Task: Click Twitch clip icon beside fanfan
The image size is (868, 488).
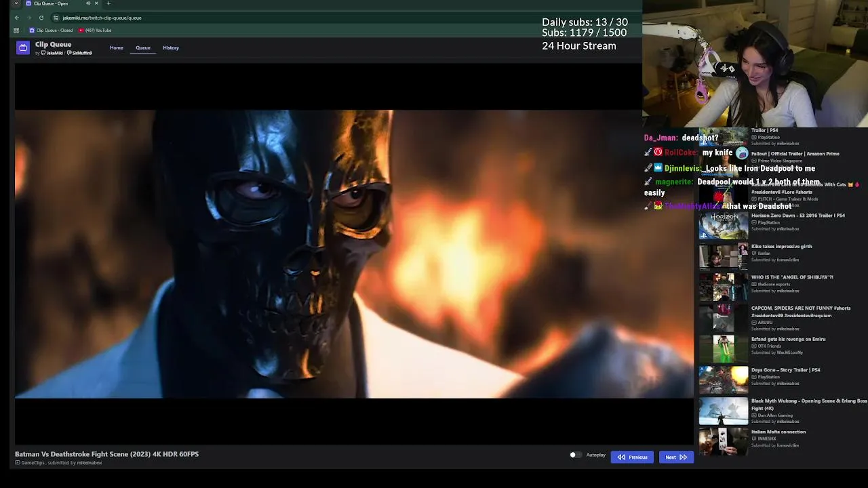Action: (x=754, y=253)
